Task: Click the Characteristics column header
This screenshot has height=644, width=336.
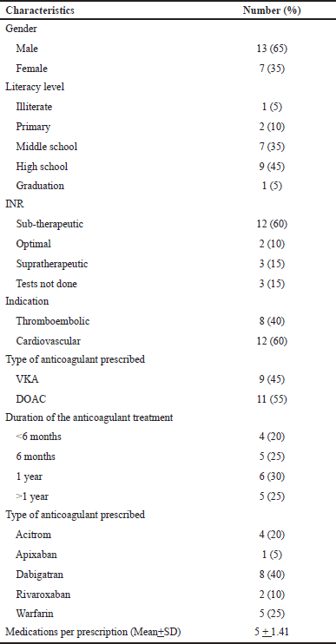Action: pyautogui.click(x=39, y=10)
